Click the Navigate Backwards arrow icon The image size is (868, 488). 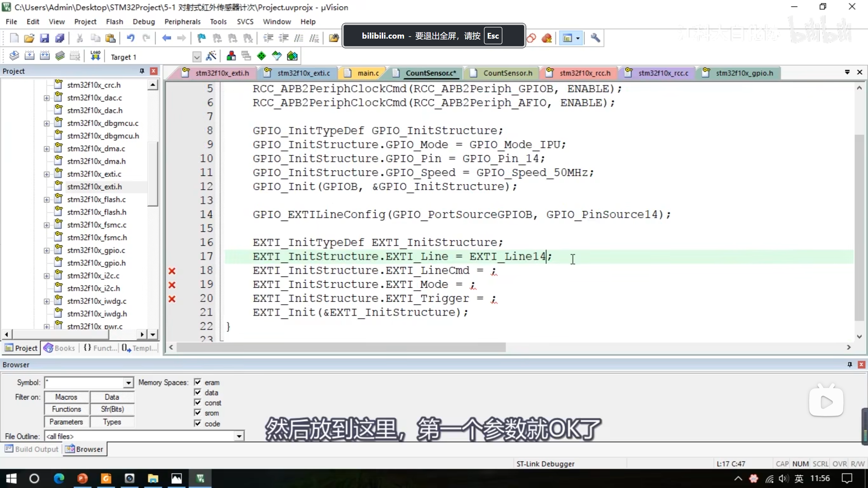coord(166,38)
